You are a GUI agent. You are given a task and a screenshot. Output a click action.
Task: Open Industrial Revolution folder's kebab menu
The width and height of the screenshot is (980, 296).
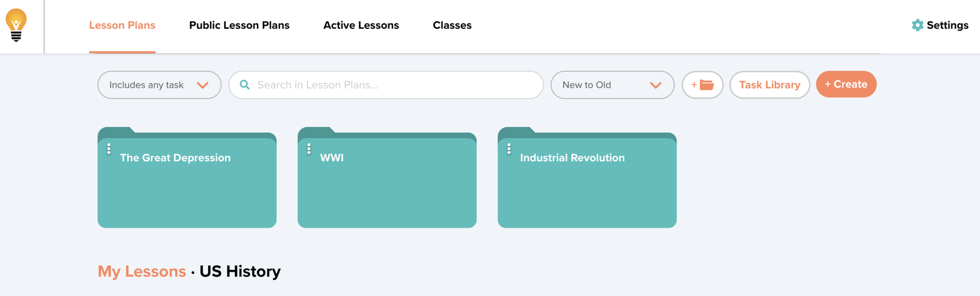pos(509,149)
